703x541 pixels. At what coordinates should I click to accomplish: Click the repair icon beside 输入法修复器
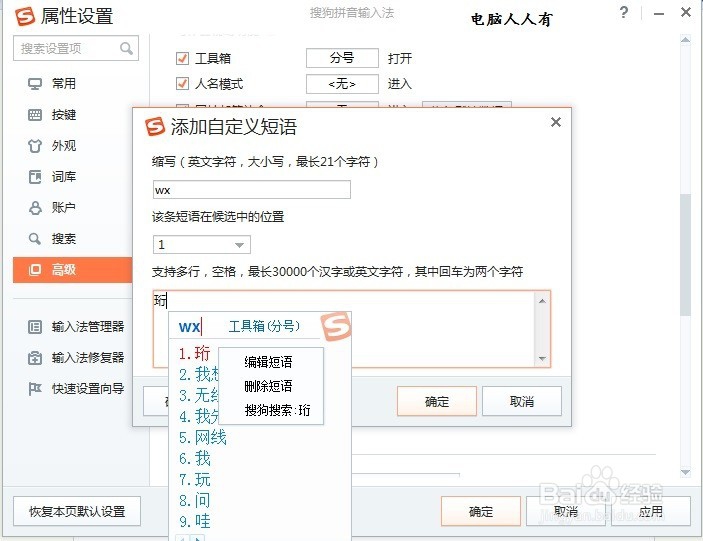coord(35,358)
